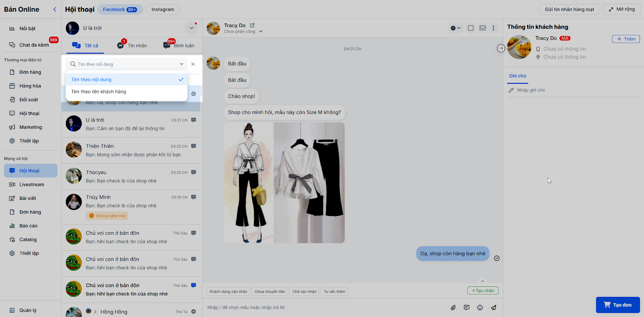Open the emoji picker
Image resolution: width=644 pixels, height=317 pixels.
point(480,308)
